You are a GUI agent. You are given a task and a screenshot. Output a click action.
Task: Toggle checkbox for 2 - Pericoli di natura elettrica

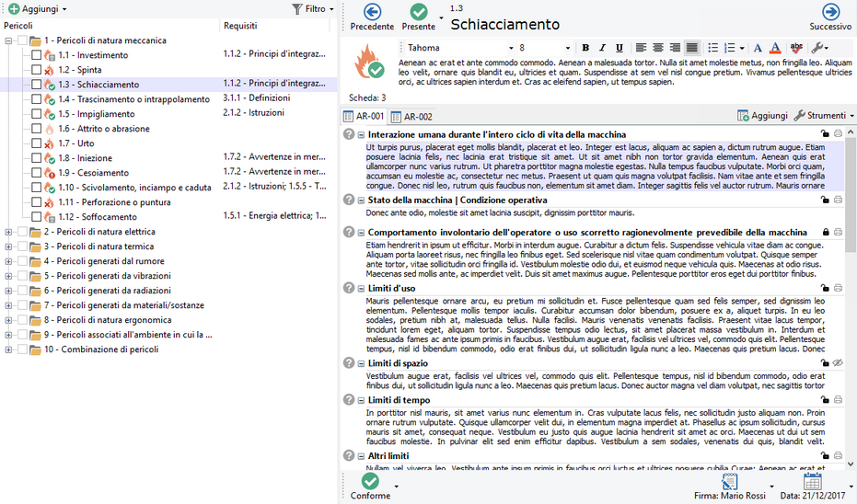pyautogui.click(x=21, y=232)
